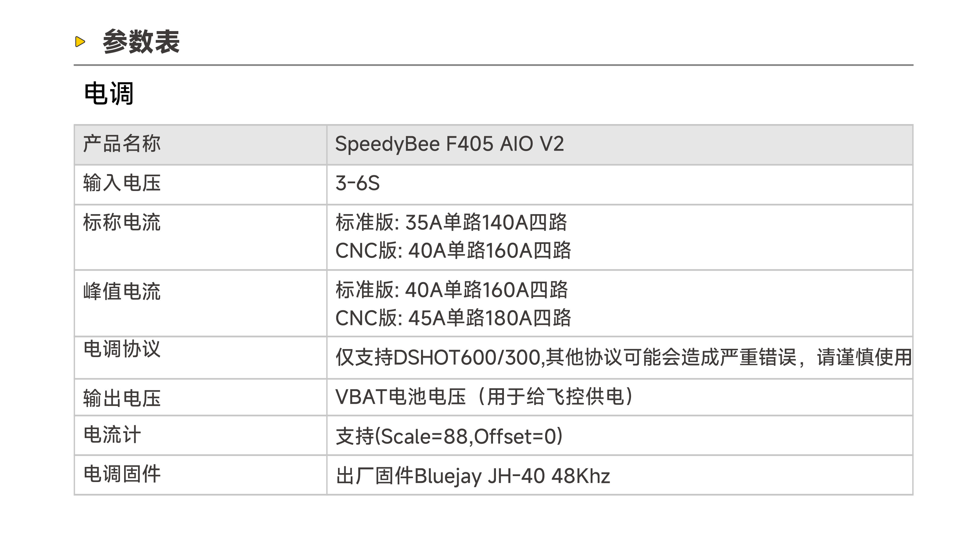This screenshot has width=980, height=559.
Task: Click the 输入电压 row label
Action: (x=122, y=183)
